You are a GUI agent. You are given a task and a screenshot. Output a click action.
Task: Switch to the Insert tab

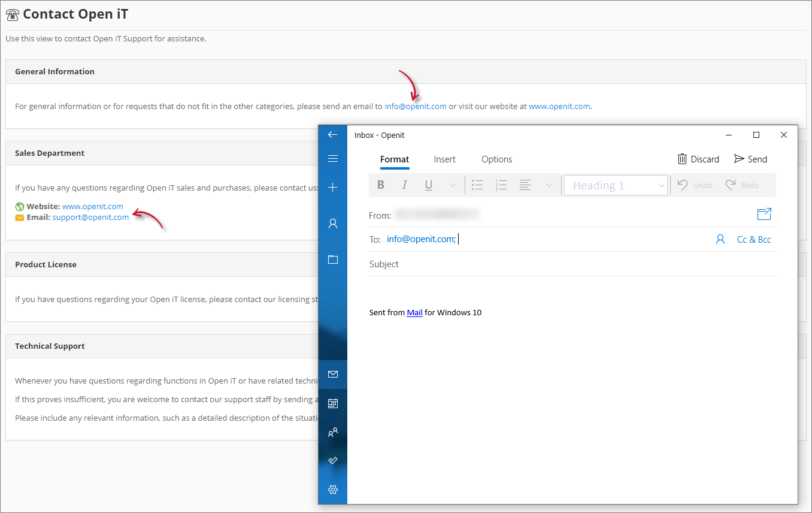point(444,159)
